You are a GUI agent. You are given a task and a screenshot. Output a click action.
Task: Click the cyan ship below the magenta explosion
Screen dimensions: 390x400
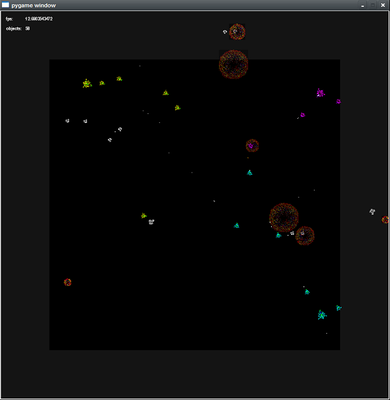coord(250,172)
